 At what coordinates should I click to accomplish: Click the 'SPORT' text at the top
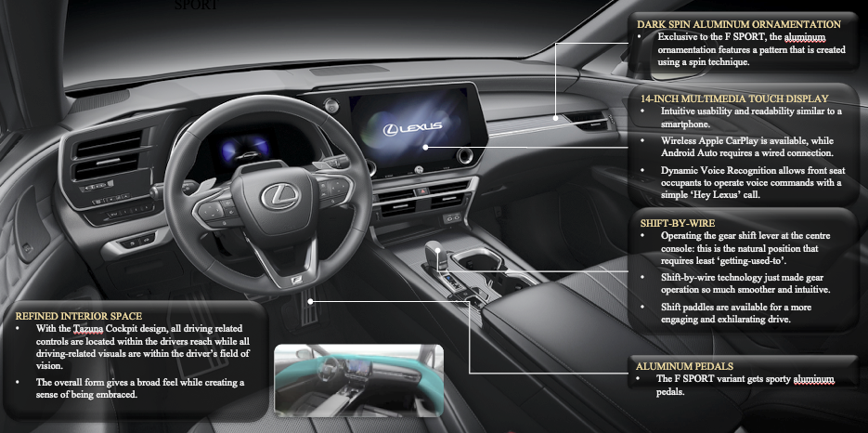195,5
